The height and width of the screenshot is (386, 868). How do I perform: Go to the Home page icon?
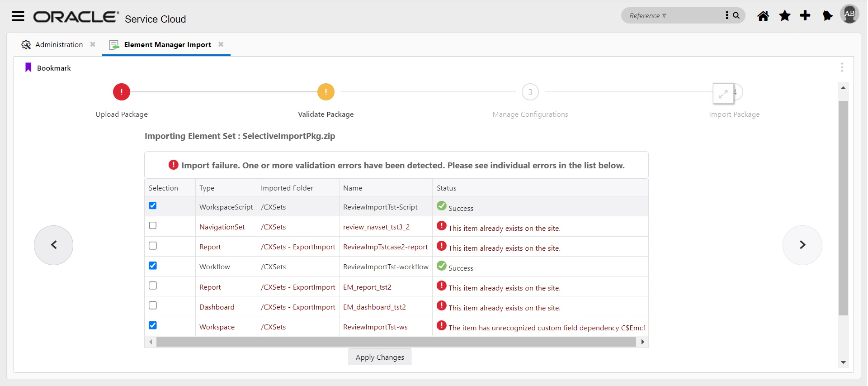(x=763, y=16)
